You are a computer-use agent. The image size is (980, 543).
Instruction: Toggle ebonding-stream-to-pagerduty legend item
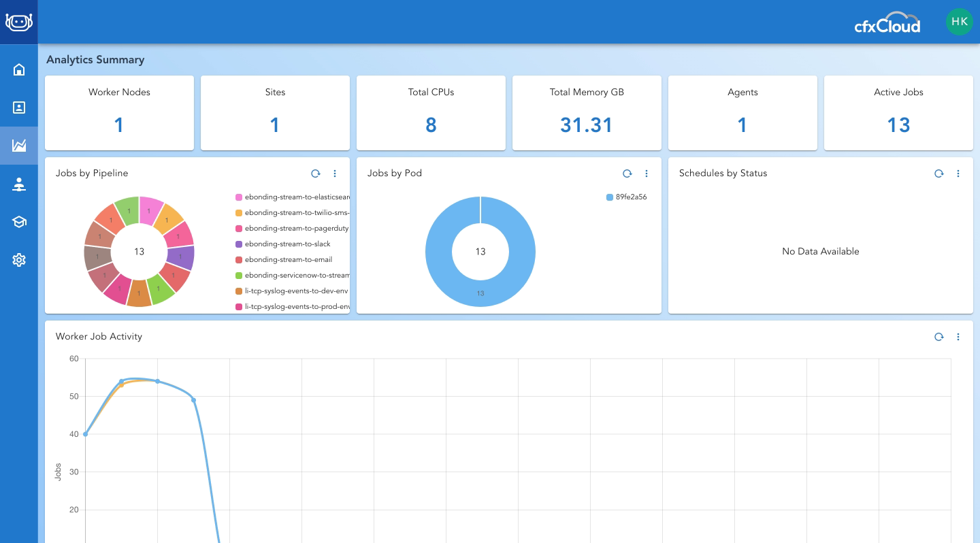pos(293,229)
